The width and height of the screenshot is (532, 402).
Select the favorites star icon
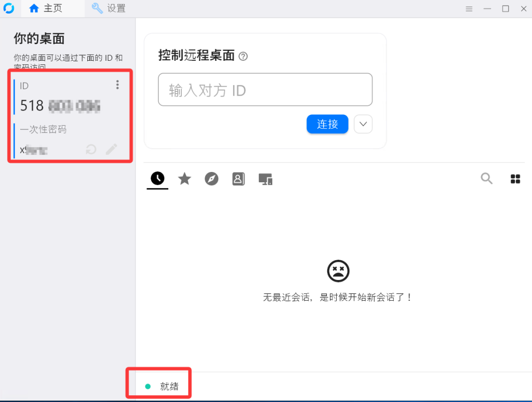click(184, 179)
